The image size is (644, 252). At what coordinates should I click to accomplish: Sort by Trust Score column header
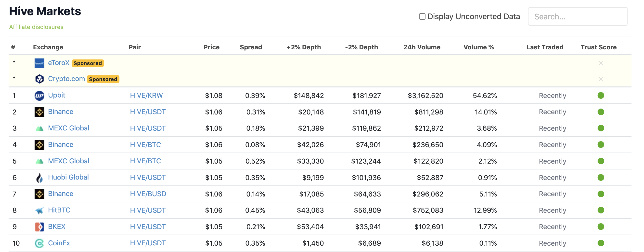coord(598,47)
